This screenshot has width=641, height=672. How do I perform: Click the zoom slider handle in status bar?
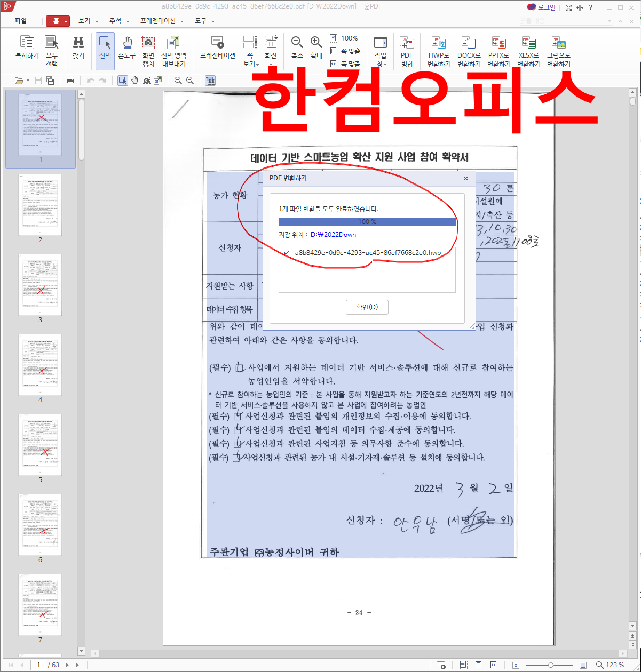pos(550,665)
